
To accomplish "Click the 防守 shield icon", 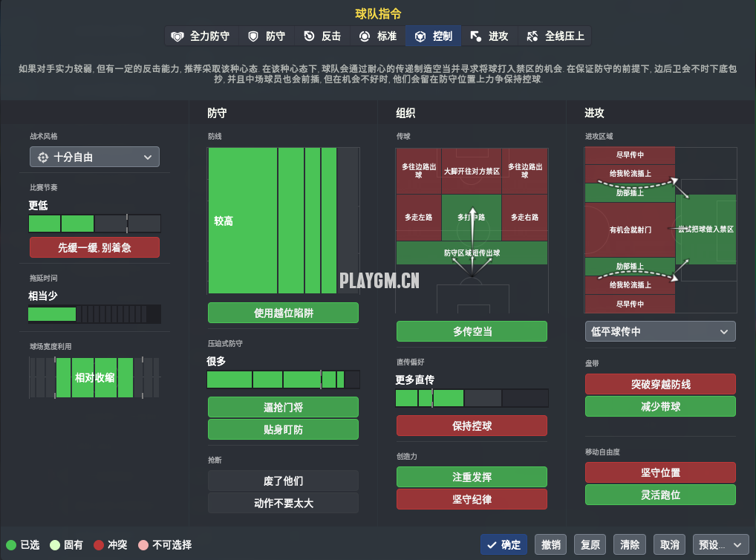I will (253, 36).
